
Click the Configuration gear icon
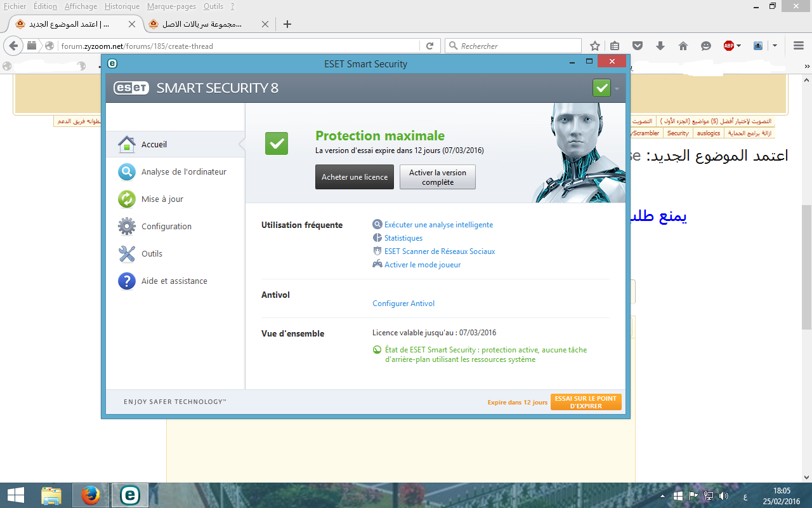tap(127, 227)
